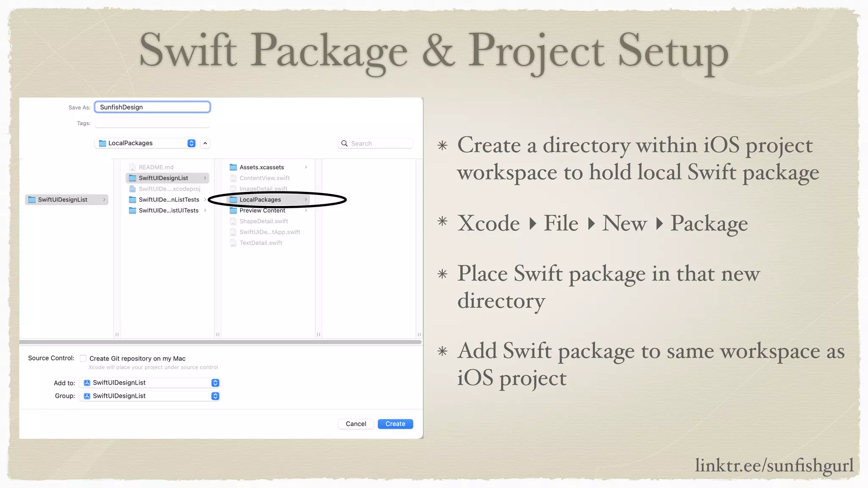Select the Preview Content folder

coord(262,211)
